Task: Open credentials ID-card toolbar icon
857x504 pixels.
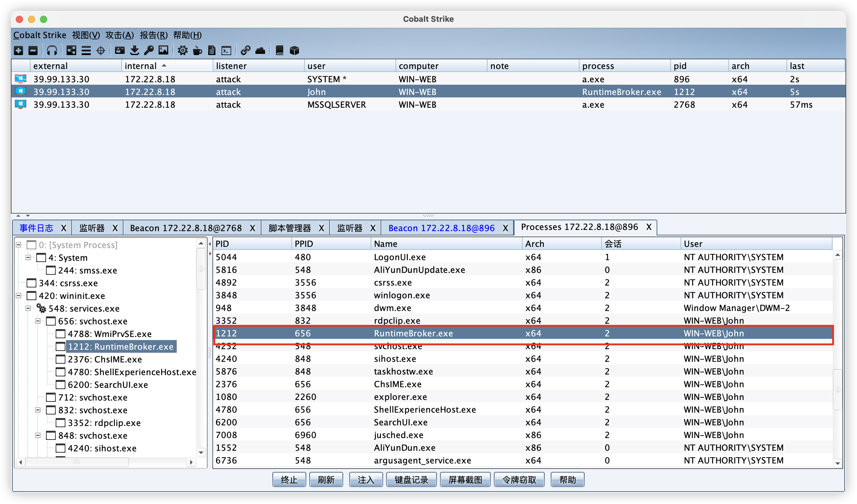Action: tap(120, 51)
